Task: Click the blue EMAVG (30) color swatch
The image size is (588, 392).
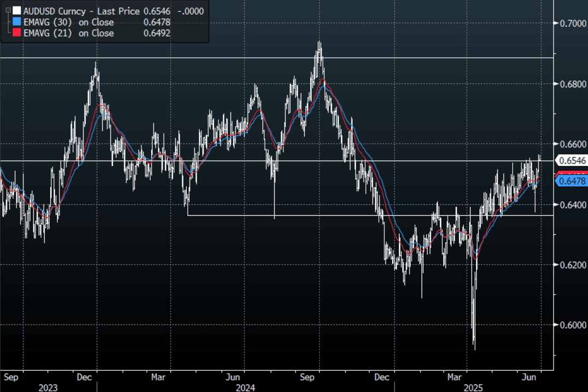Action: (17, 22)
